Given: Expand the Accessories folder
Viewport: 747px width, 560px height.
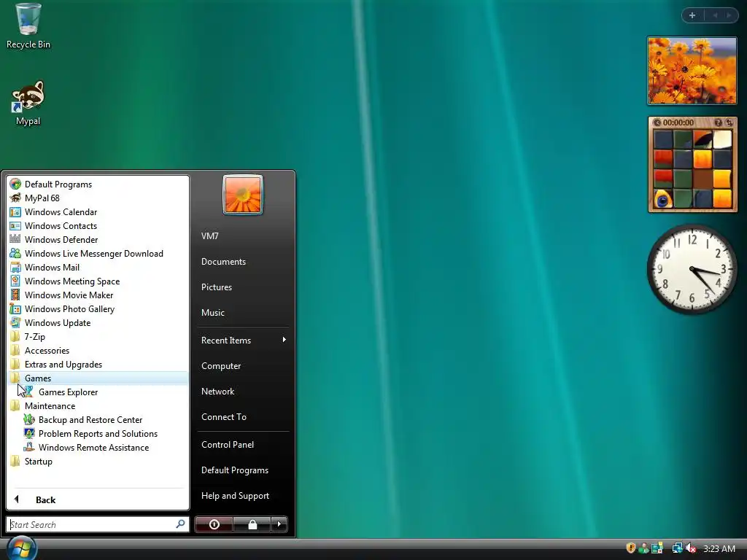Looking at the screenshot, I should coord(98,350).
